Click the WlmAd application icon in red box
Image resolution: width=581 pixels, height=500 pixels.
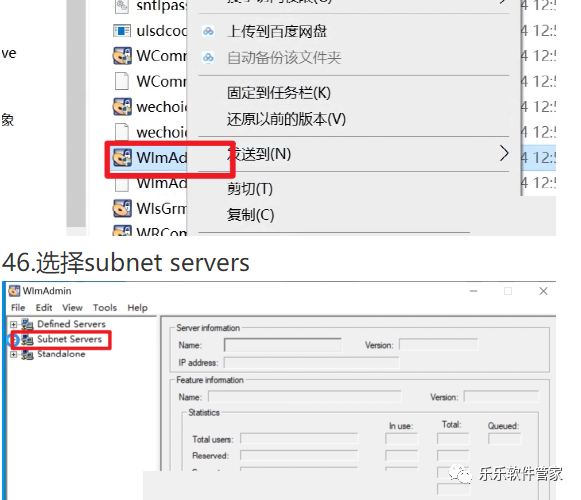pos(122,158)
